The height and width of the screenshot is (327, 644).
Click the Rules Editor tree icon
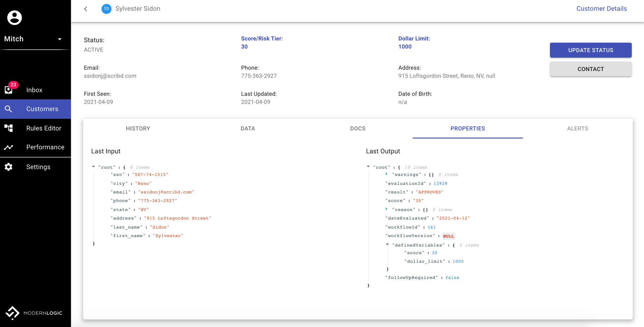click(9, 128)
